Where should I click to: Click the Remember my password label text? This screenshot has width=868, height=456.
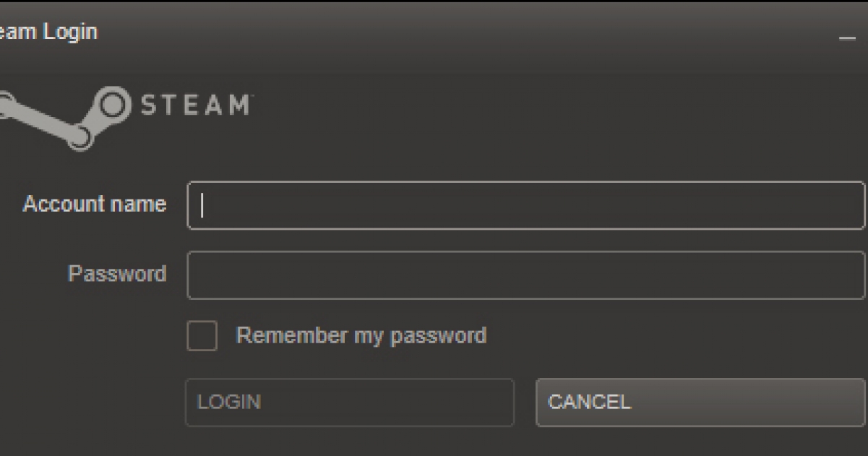361,336
